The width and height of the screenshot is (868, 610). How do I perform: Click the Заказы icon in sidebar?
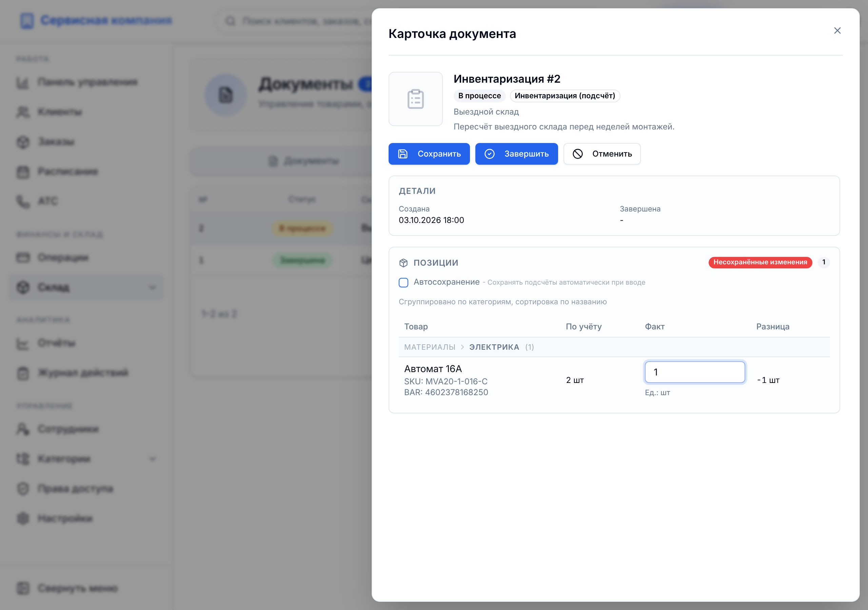click(x=23, y=142)
